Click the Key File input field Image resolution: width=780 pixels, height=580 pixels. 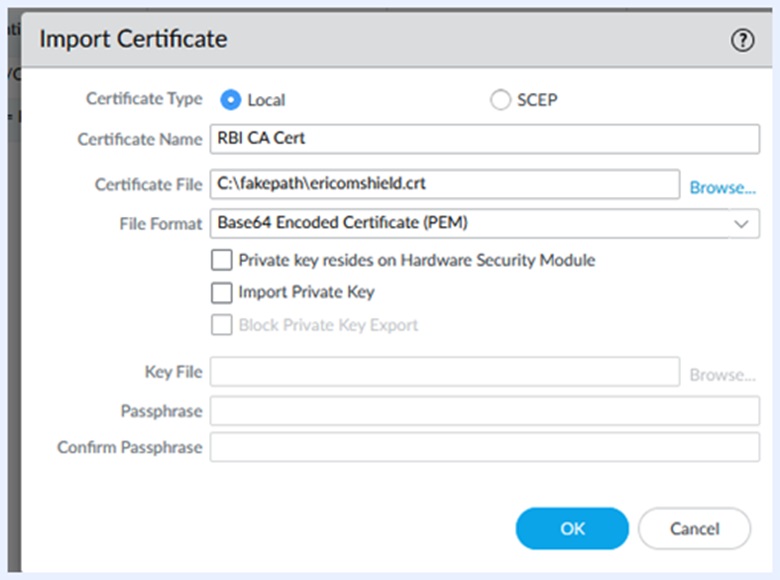click(444, 372)
